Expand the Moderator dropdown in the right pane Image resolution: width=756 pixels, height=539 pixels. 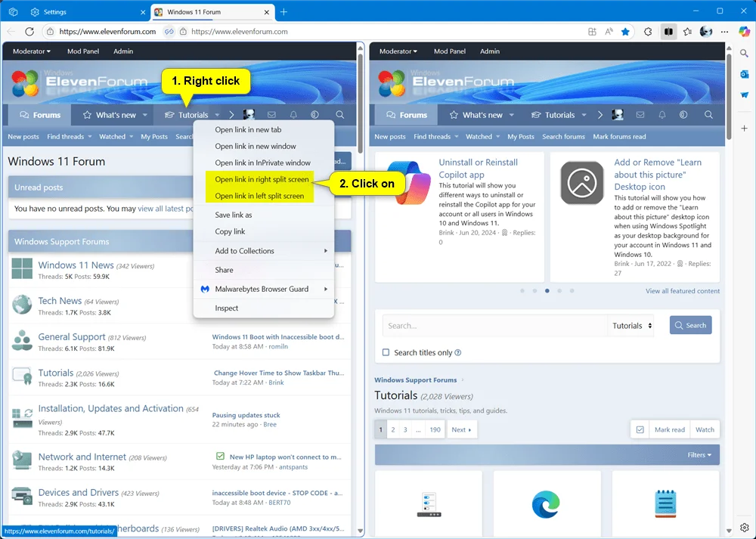398,51
